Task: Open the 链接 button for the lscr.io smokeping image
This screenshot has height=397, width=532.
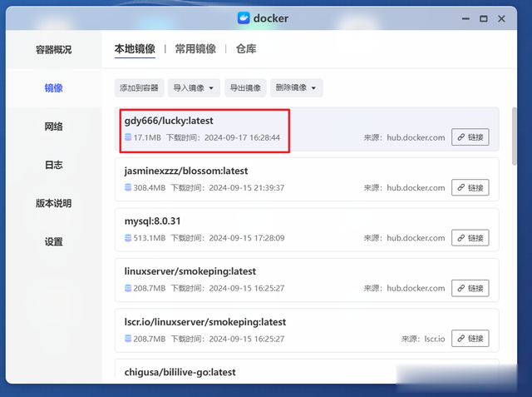Action: pos(470,338)
